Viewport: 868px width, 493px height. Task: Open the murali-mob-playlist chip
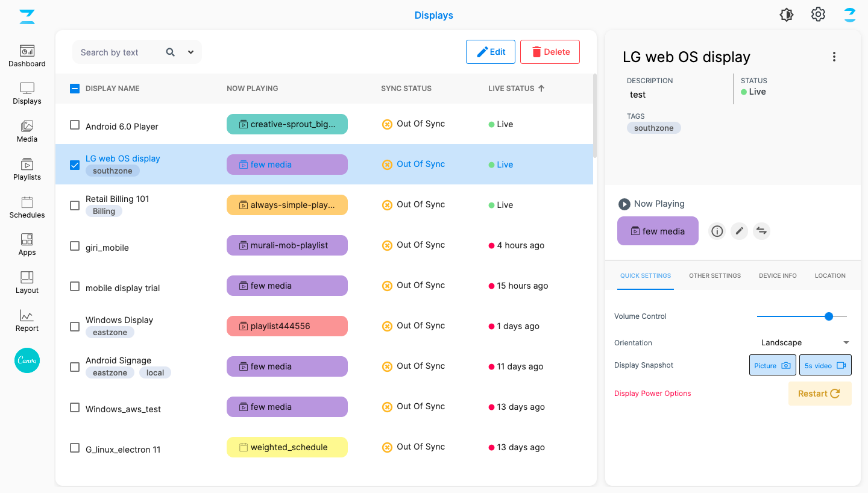point(287,245)
